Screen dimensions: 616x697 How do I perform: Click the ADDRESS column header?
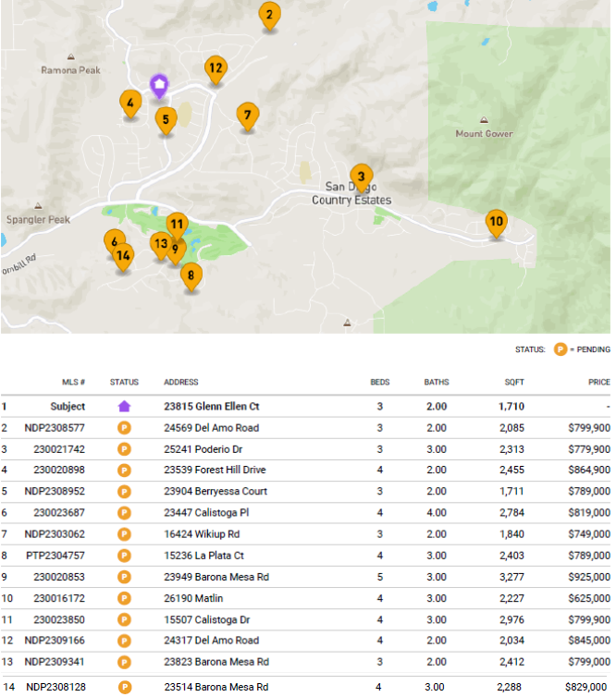point(181,382)
